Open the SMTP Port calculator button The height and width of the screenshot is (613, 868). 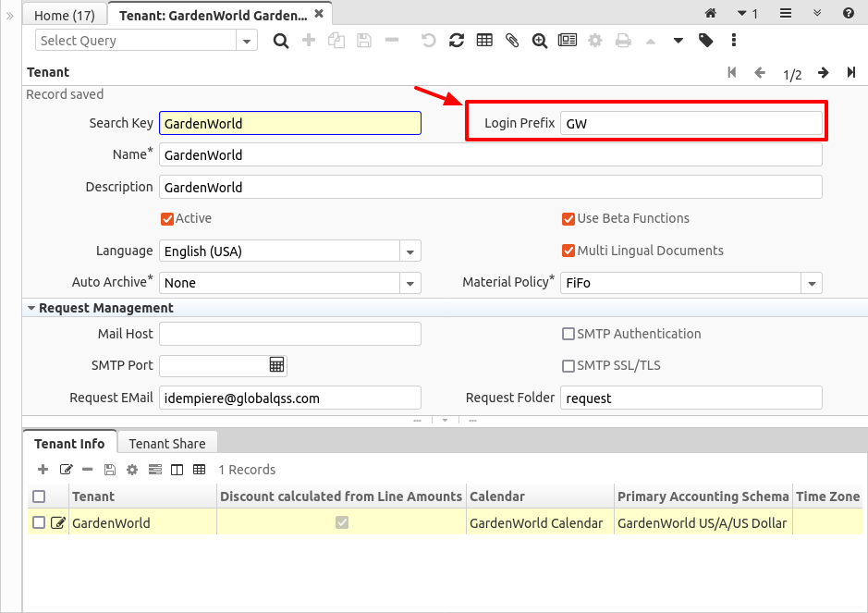tap(276, 365)
